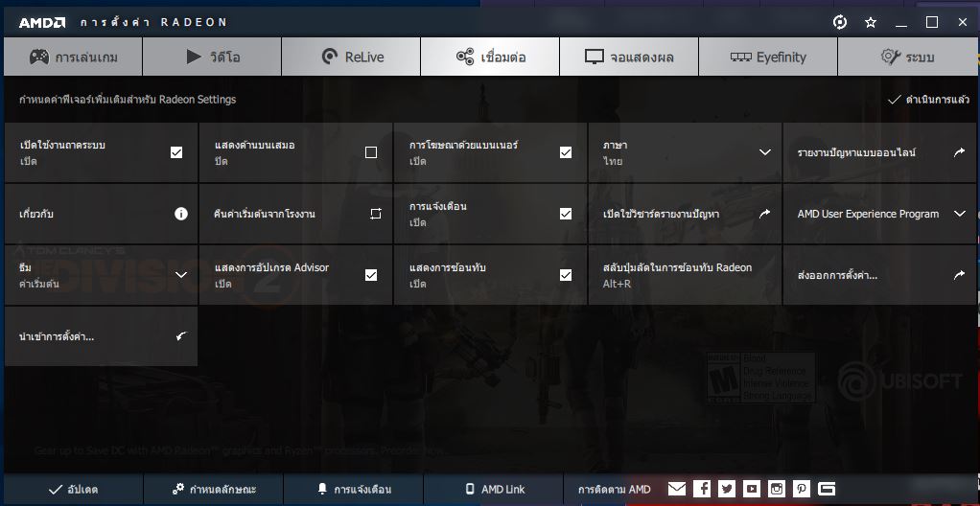The width and height of the screenshot is (980, 506).
Task: Maximize the Radeon Settings window
Action: coord(932,22)
